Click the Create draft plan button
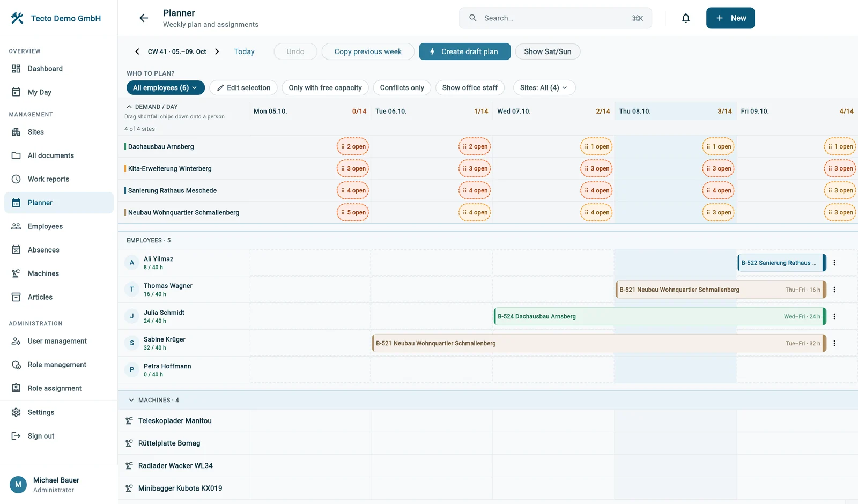The image size is (858, 504). coord(464,51)
